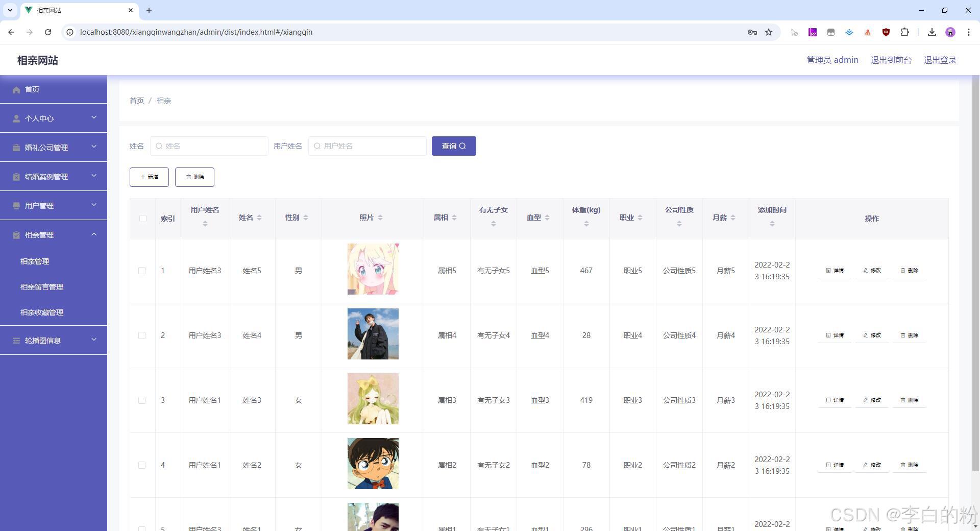Sort table by 职业 column
980x531 pixels.
click(640, 218)
